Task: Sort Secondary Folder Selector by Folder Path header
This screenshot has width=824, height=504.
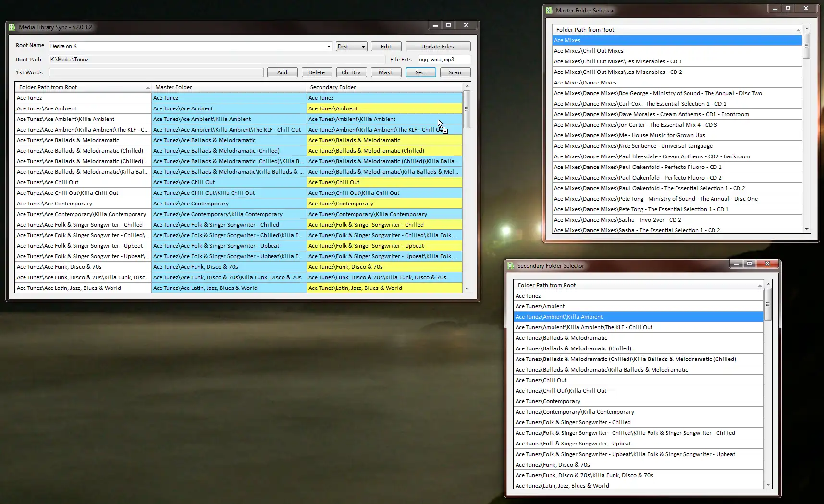Action: click(x=639, y=285)
